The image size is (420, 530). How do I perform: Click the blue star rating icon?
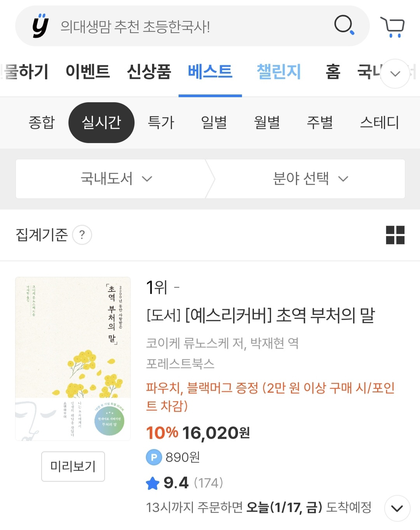153,483
